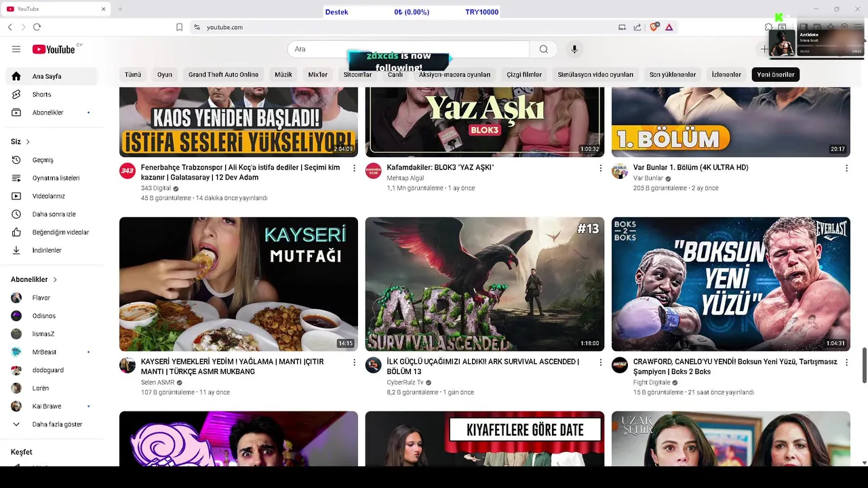Image resolution: width=868 pixels, height=488 pixels.
Task: Open more options for Kafamdakiler BLOK3 video
Action: 600,168
